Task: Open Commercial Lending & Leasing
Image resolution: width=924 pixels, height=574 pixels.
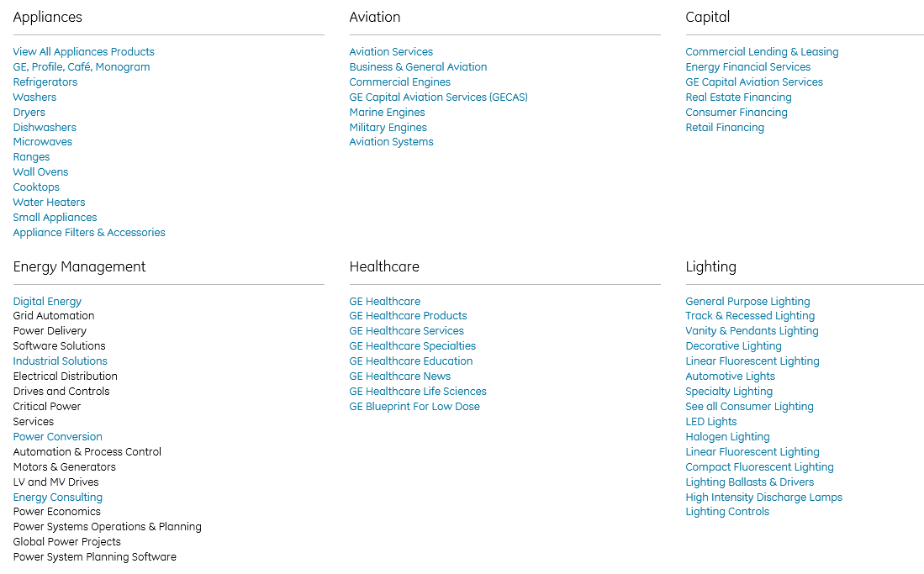Action: tap(762, 52)
